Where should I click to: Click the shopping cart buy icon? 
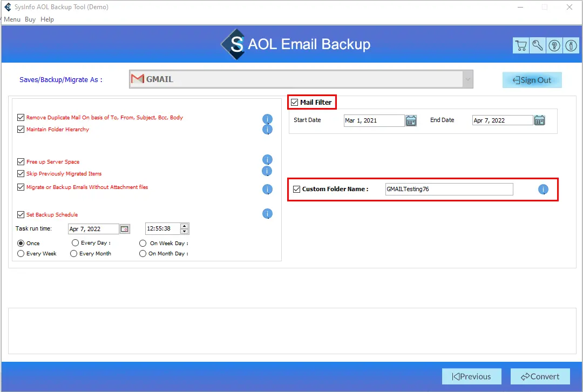point(521,46)
